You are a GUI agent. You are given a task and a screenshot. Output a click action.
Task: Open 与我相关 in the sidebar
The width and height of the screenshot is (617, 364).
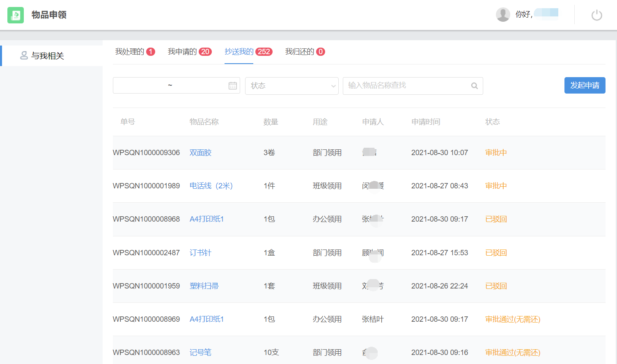coord(47,56)
